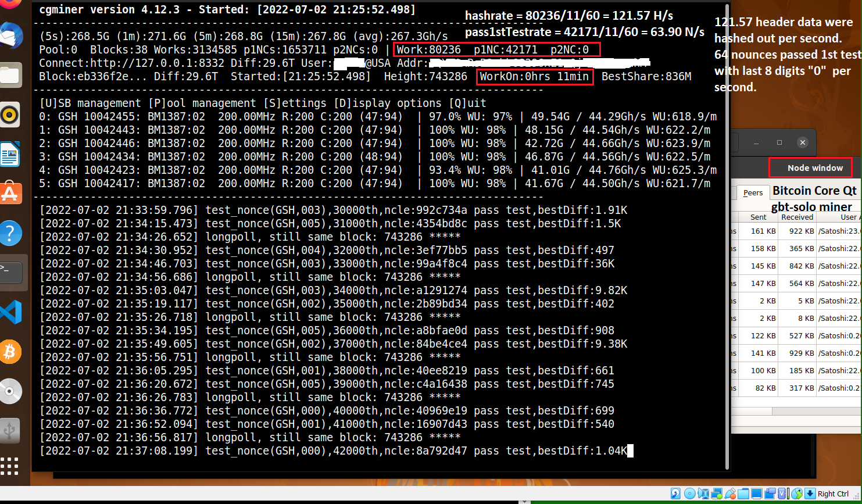This screenshot has height=504, width=862.
Task: Click VirtualBox USB devices status icon
Action: point(730,494)
